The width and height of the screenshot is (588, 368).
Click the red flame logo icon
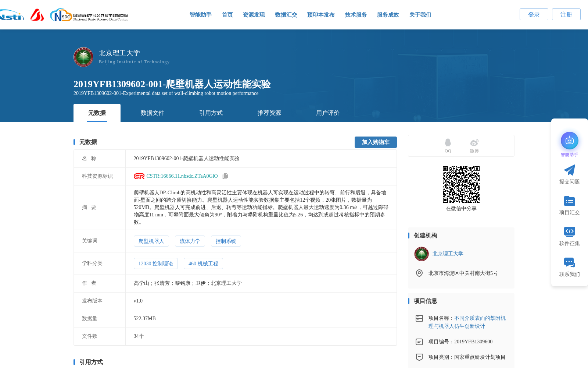tap(37, 15)
